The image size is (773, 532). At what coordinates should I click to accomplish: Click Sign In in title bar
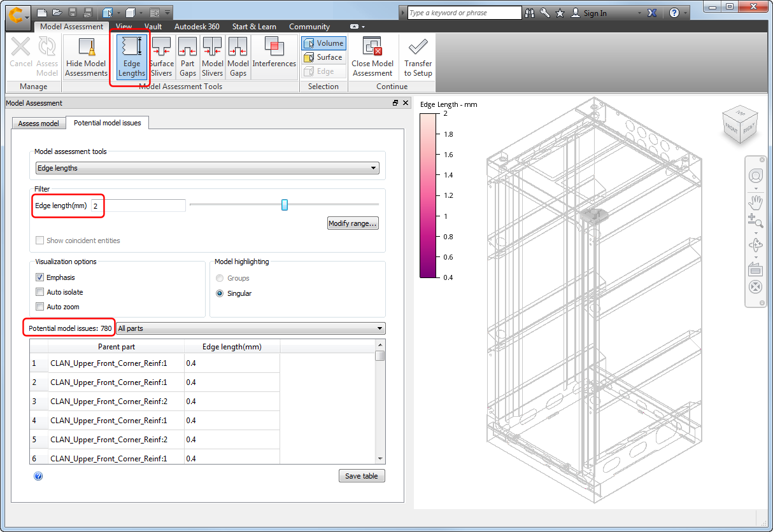pyautogui.click(x=595, y=13)
